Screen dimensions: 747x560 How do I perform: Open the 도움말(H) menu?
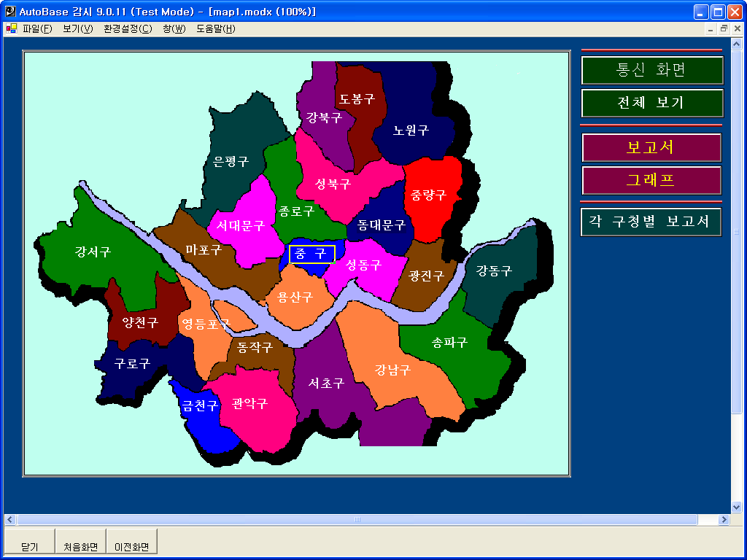tap(216, 28)
